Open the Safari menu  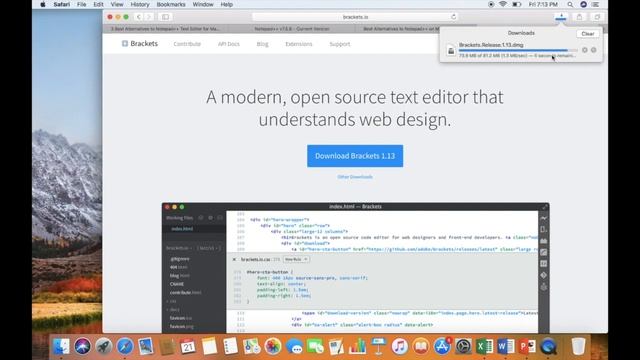(62, 4)
